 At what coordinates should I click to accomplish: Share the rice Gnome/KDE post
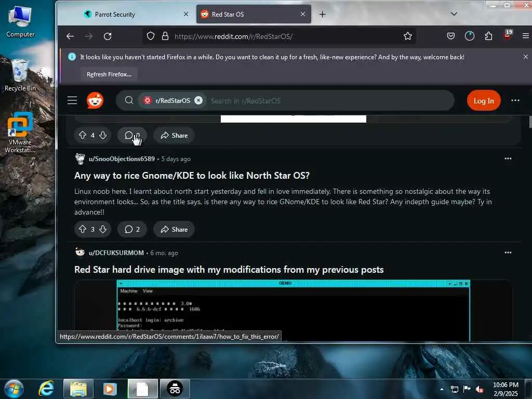click(x=174, y=229)
